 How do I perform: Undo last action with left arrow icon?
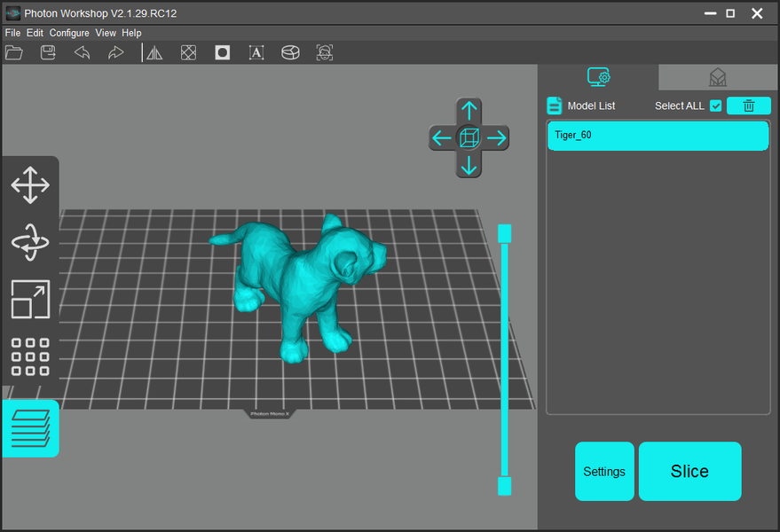click(82, 52)
